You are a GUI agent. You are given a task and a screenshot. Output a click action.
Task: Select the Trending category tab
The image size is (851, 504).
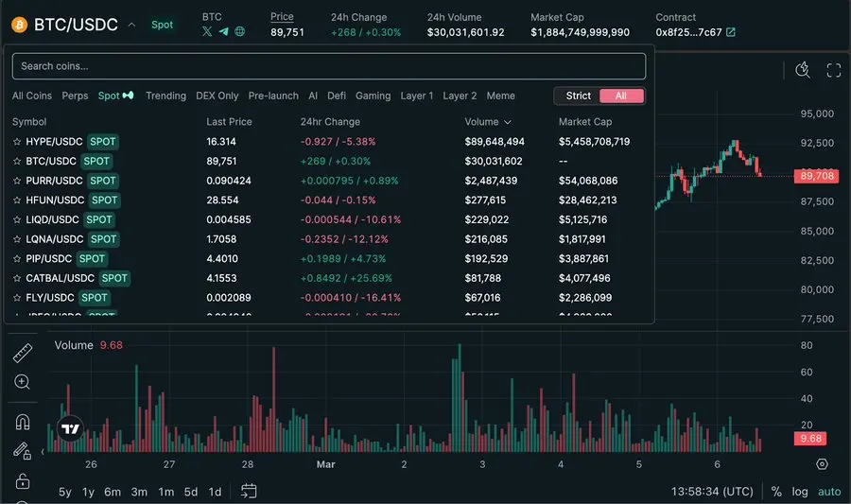pyautogui.click(x=165, y=96)
